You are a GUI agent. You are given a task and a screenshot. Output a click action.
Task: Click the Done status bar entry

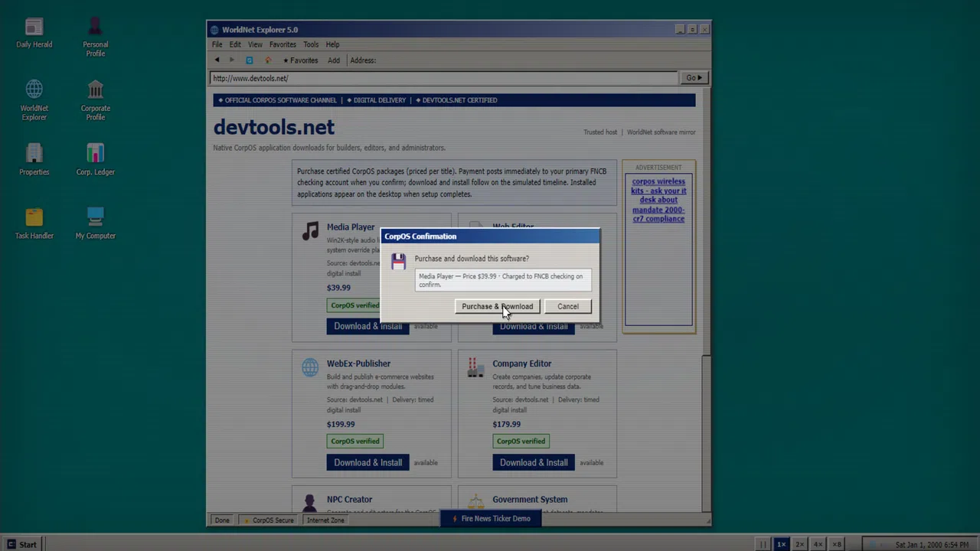click(x=222, y=520)
